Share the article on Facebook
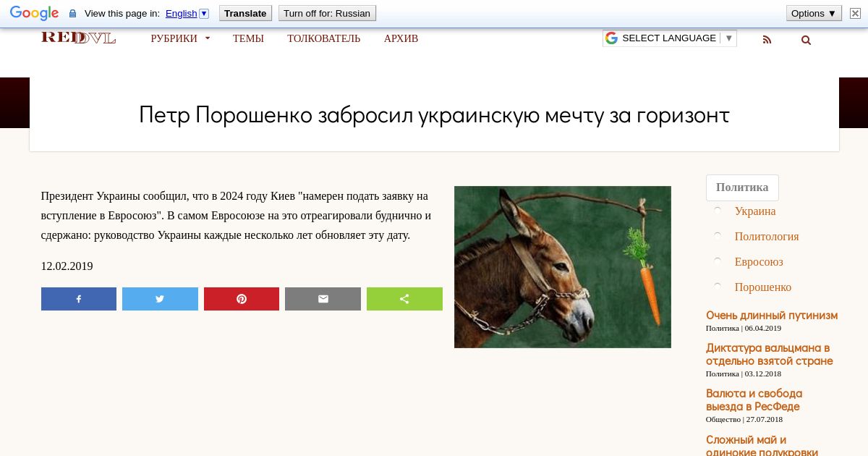Viewport: 868px width, 456px height. pyautogui.click(x=79, y=299)
